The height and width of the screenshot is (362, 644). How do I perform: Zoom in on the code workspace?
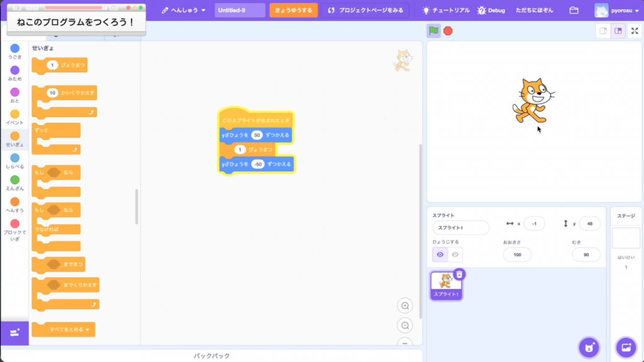pos(405,306)
